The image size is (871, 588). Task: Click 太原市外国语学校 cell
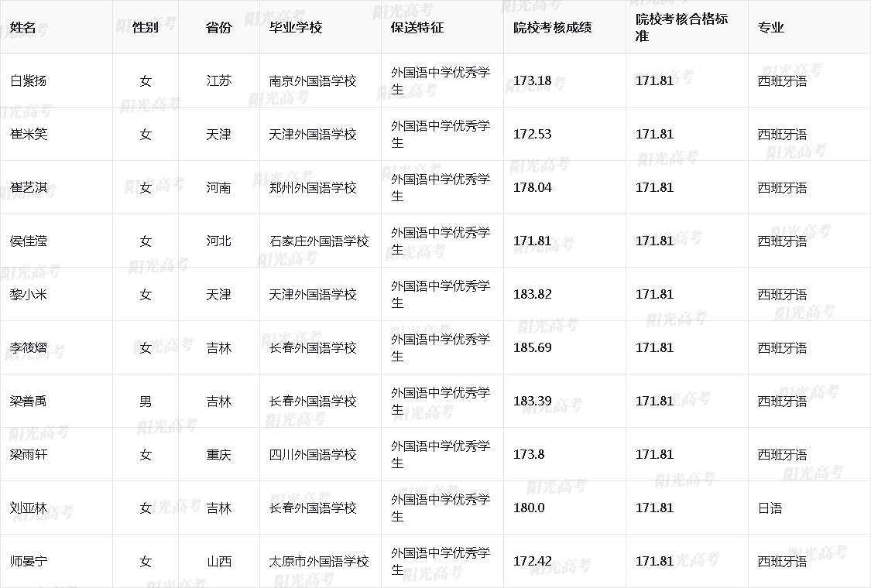click(x=320, y=562)
